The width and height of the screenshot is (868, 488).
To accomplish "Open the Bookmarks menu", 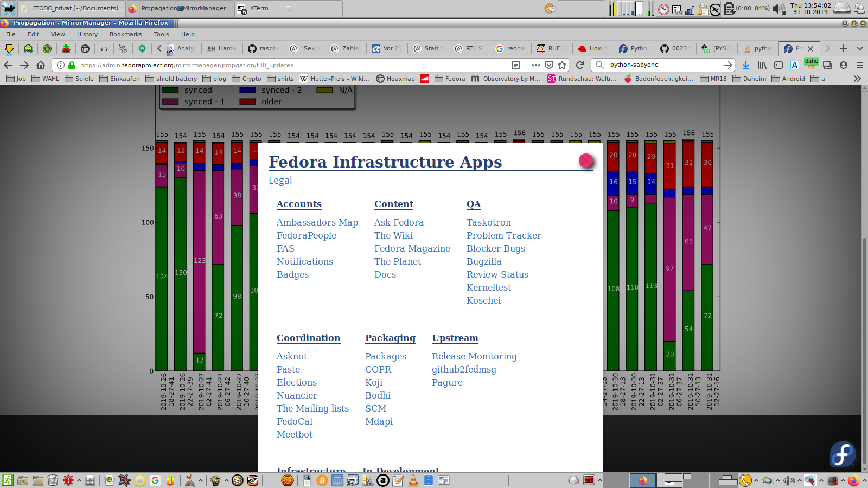I will [125, 34].
